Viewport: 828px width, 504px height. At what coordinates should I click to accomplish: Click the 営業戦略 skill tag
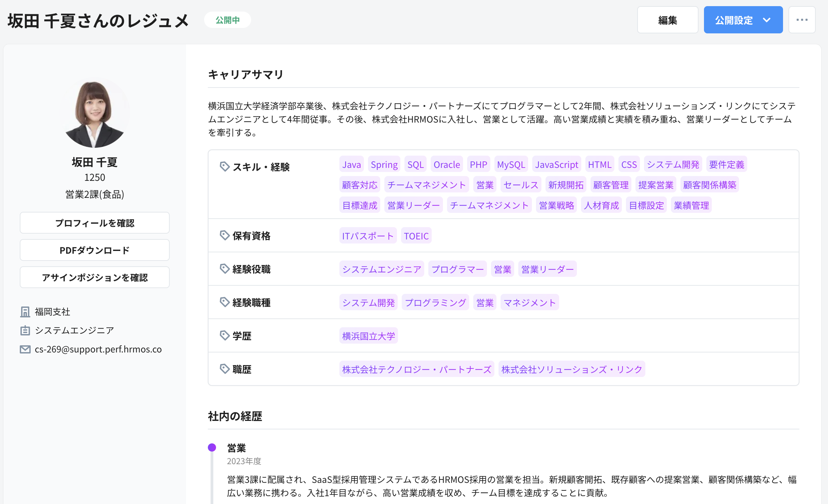coord(556,205)
